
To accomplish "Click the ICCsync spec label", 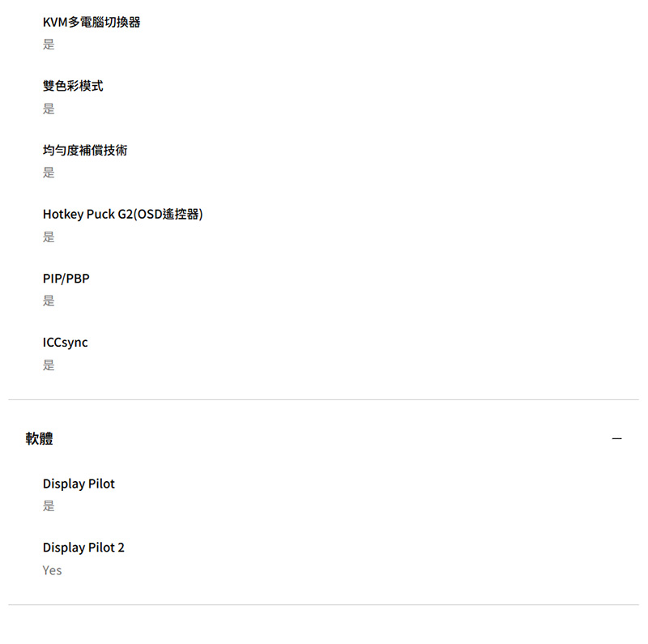I will click(66, 343).
